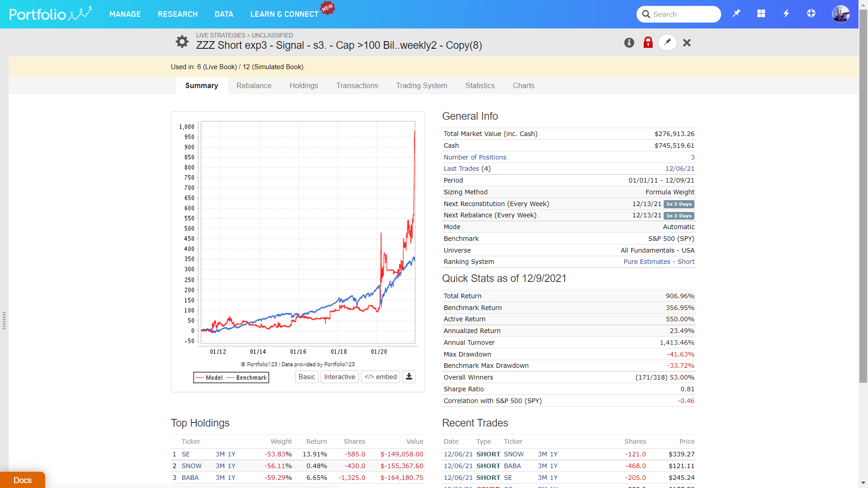Open the user profile avatar menu
The height and width of the screenshot is (488, 868).
(840, 14)
